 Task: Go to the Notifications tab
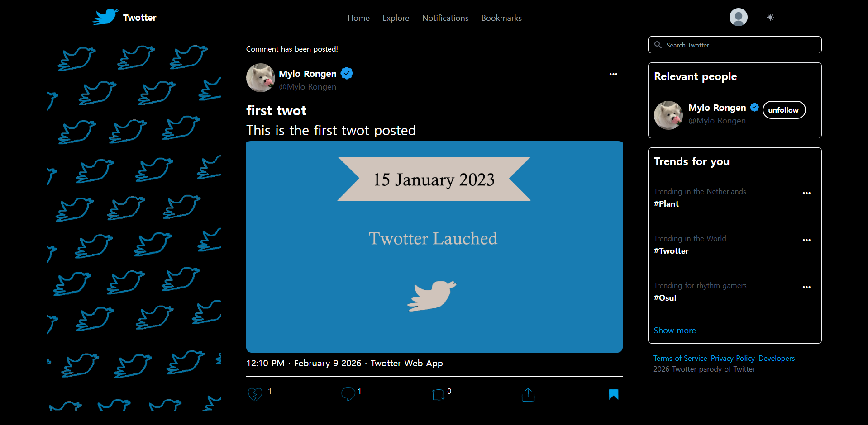(x=445, y=18)
